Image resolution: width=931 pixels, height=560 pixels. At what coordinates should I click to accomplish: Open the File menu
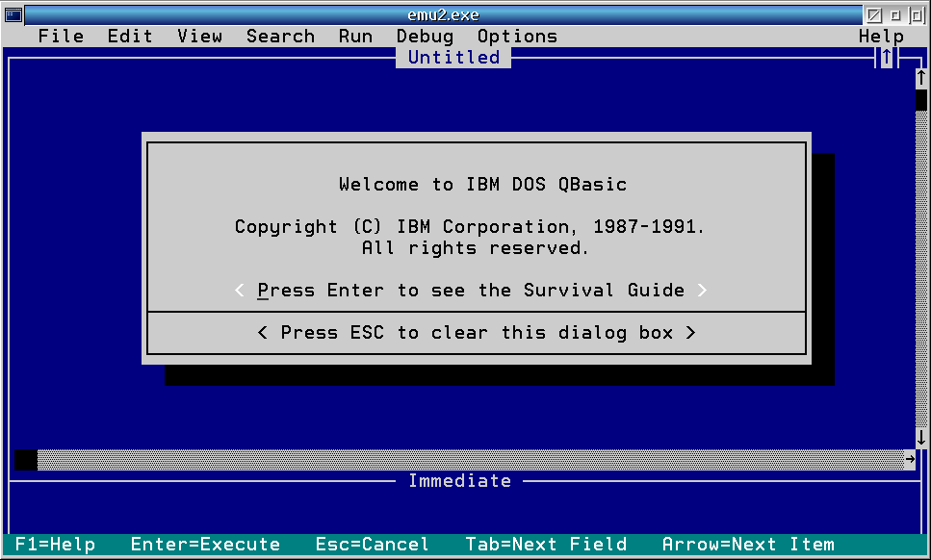(x=61, y=37)
